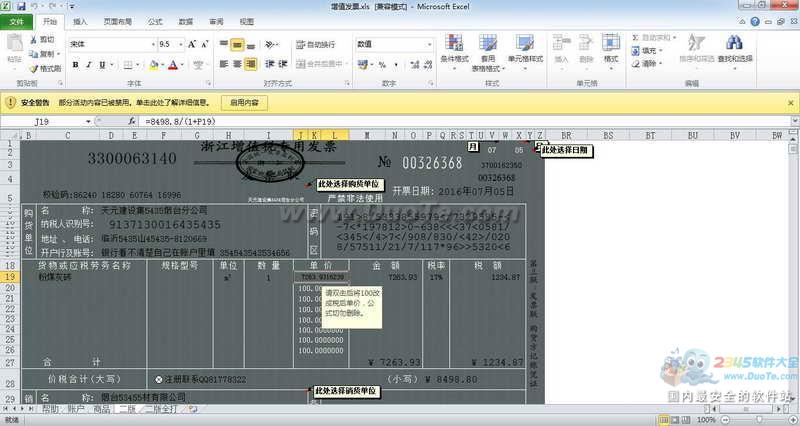Viewport: 800px width, 426px height.
Task: Open Conditional Formatting (条件格式)
Action: click(454, 51)
